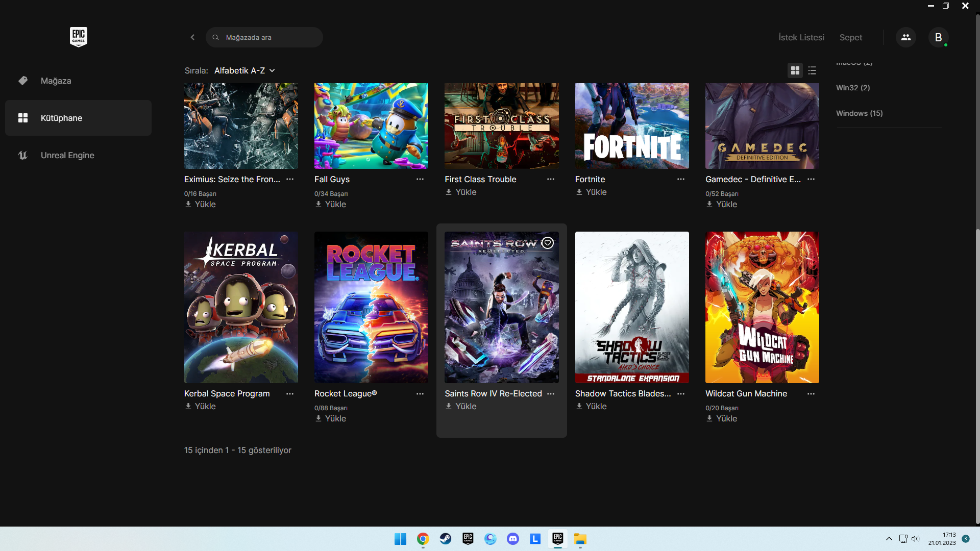
Task: Open Fall Guys three-dot options menu
Action: (420, 179)
